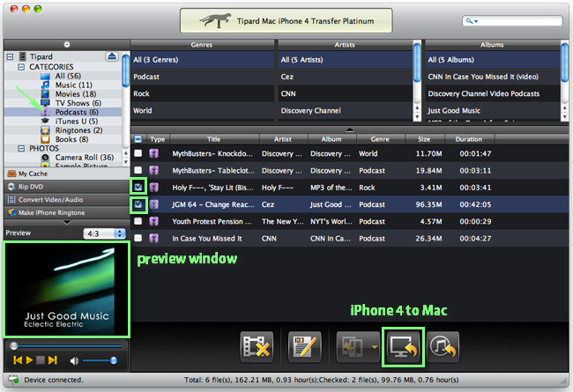
Task: Select the TV Shows (6) category
Action: [78, 103]
